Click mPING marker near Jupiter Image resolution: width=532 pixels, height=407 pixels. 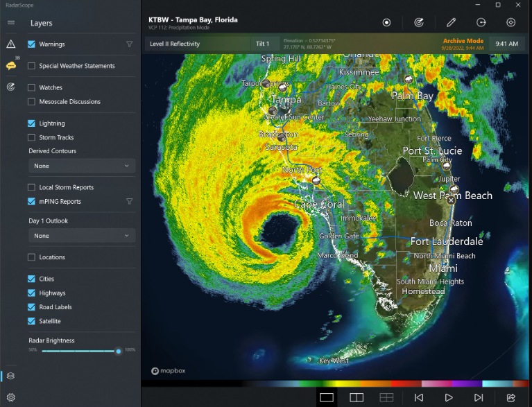pos(454,189)
